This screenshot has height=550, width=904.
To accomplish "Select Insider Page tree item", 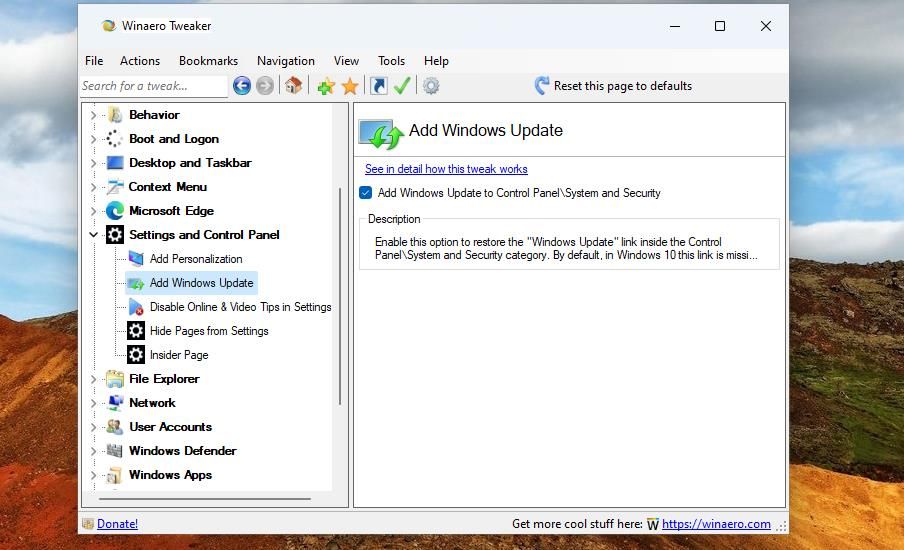I will 179,355.
